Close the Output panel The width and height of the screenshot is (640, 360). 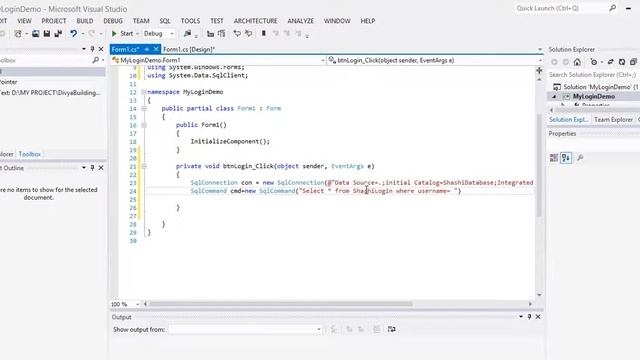(x=538, y=317)
